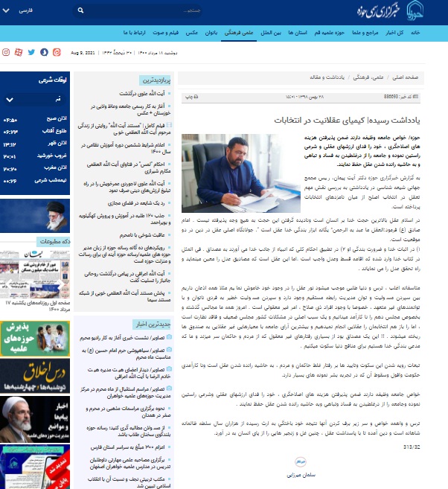This screenshot has width=448, height=489.
Task: Open استان ها menu item
Action: 298,33
